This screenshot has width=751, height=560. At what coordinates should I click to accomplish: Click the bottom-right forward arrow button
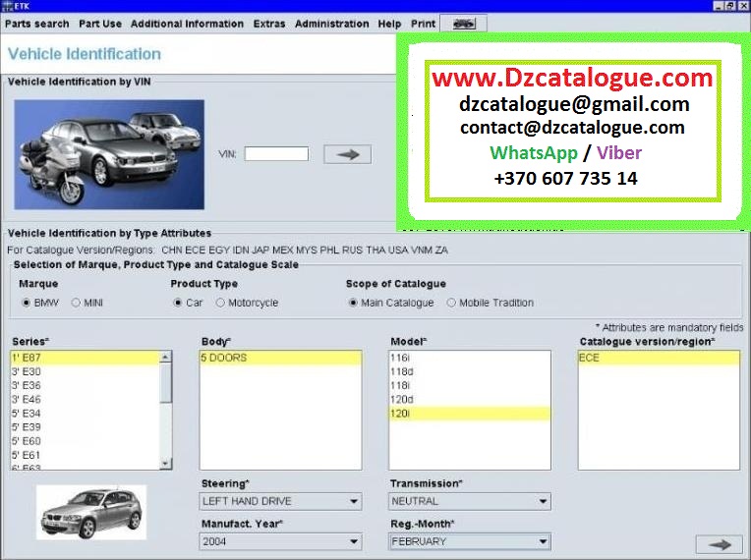click(719, 544)
